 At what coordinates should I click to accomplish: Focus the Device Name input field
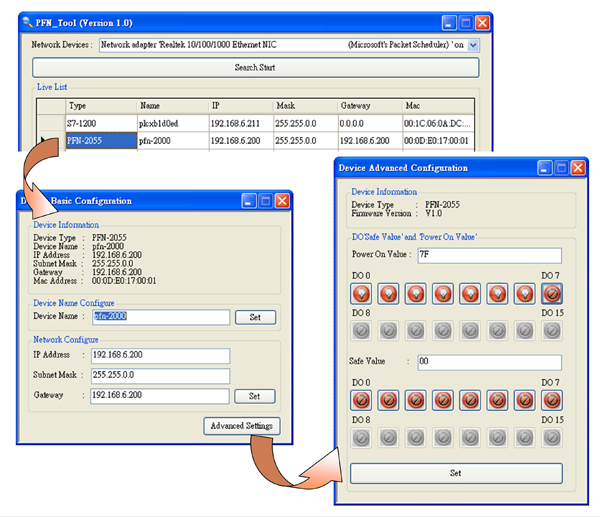coord(161,317)
